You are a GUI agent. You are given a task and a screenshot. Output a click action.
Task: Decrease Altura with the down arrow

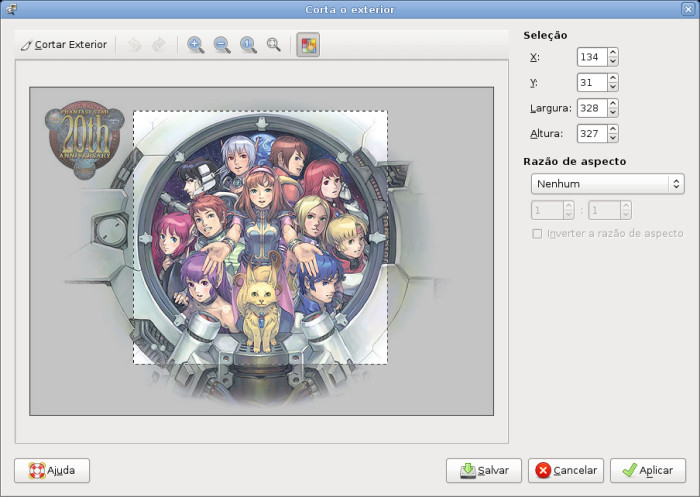(613, 138)
